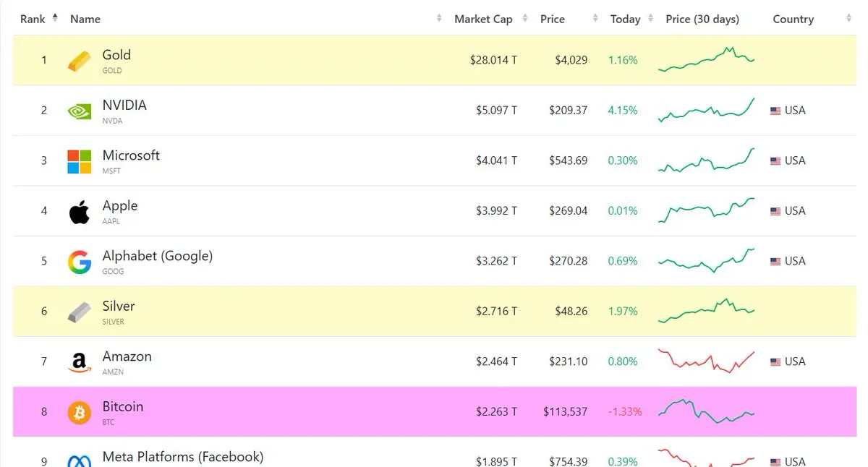868x467 pixels.
Task: Click the Microsoft logo icon
Action: coord(80,161)
